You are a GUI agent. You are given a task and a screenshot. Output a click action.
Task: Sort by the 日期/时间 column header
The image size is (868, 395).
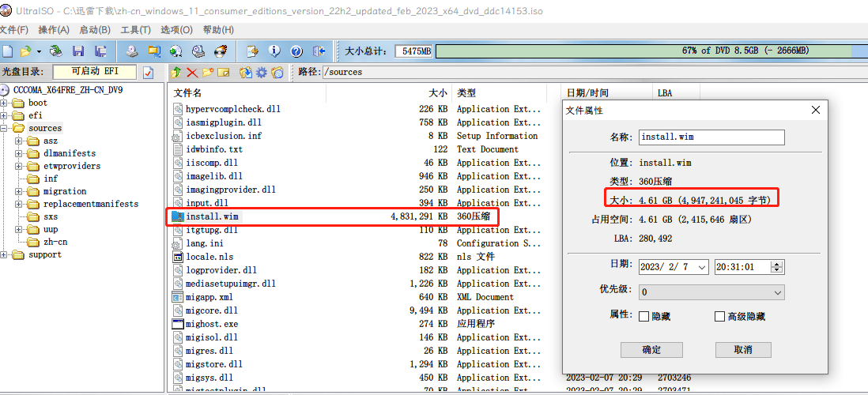click(x=606, y=93)
